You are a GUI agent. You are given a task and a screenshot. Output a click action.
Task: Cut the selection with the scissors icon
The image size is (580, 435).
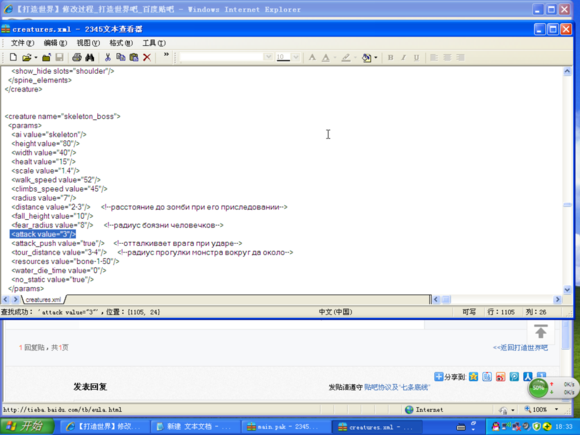[108, 57]
